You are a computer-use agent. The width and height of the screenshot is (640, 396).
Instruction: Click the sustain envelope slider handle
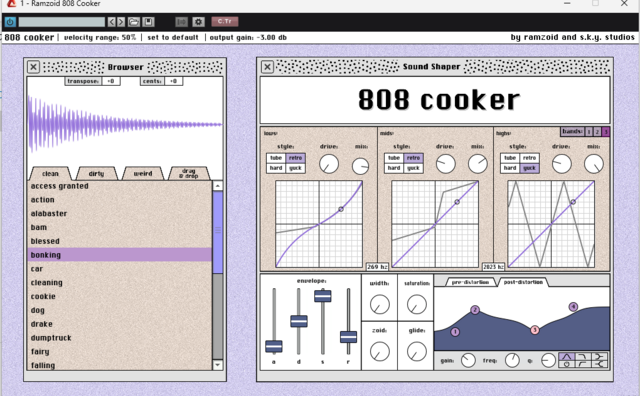coord(322,296)
